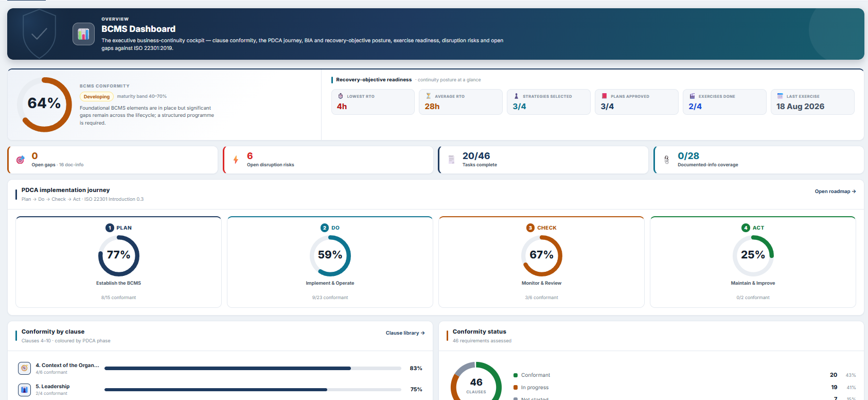Click the 'PDCA implementation journey' heading
868x400 pixels.
(x=65, y=190)
